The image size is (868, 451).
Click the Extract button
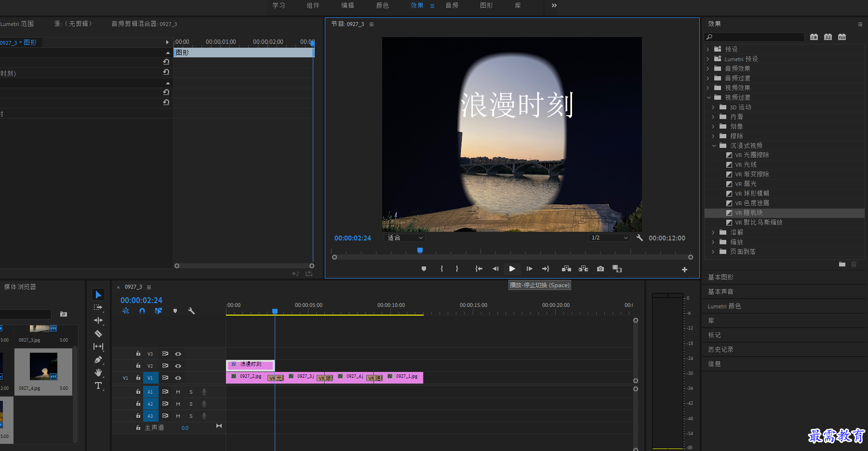[x=584, y=269]
